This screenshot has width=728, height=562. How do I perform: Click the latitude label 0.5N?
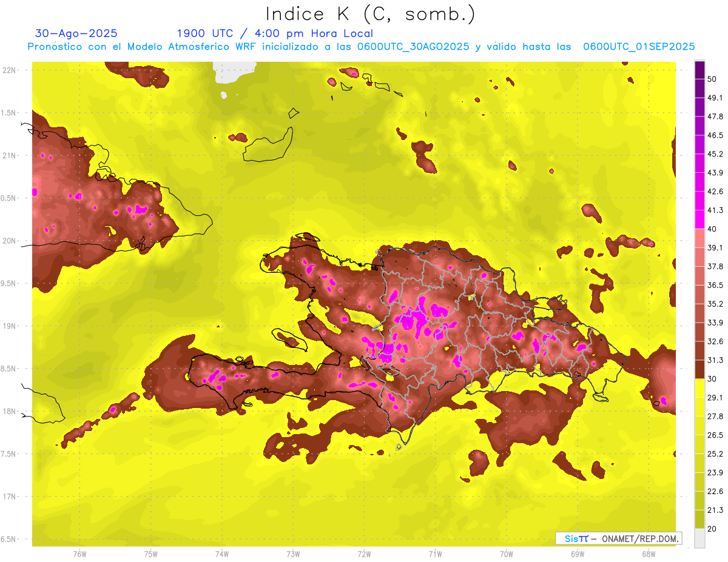click(x=10, y=198)
